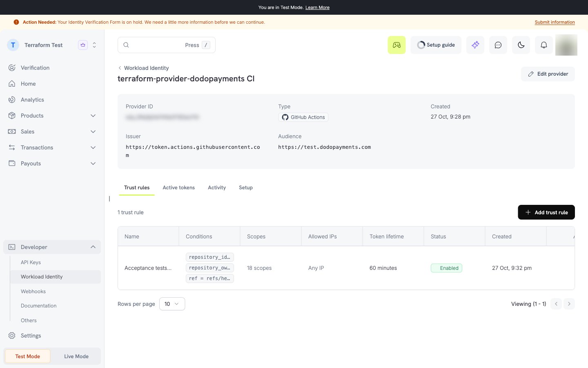
Task: Toggle dark mode with moon icon
Action: [521, 45]
